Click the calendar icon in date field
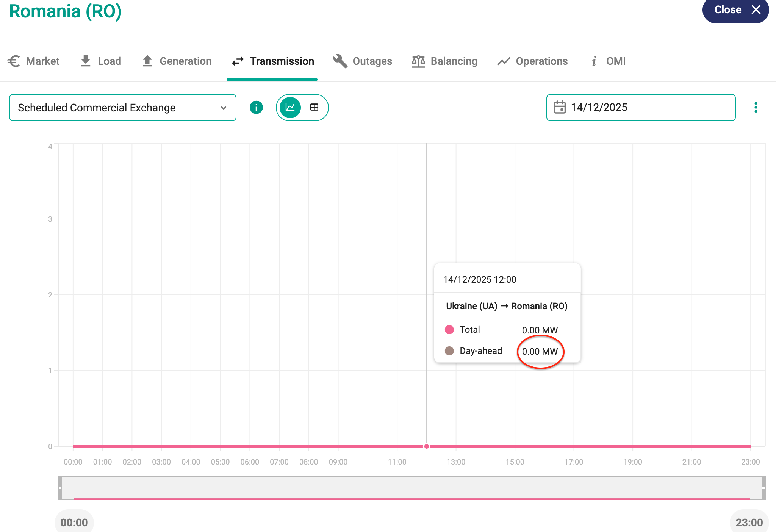This screenshot has height=532, width=776. (559, 107)
